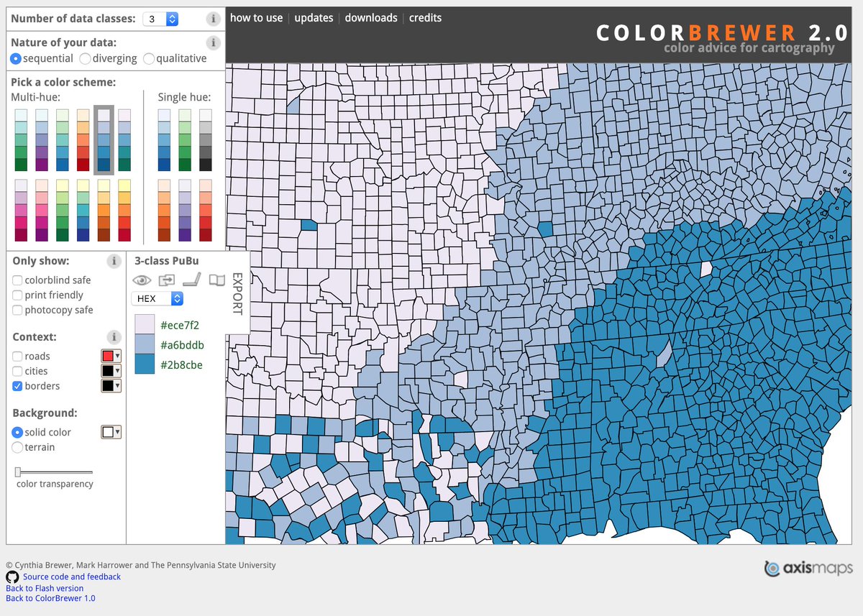Select the YlOrRd yellow-orange-red ramp
This screenshot has height=616, width=863.
point(125,210)
